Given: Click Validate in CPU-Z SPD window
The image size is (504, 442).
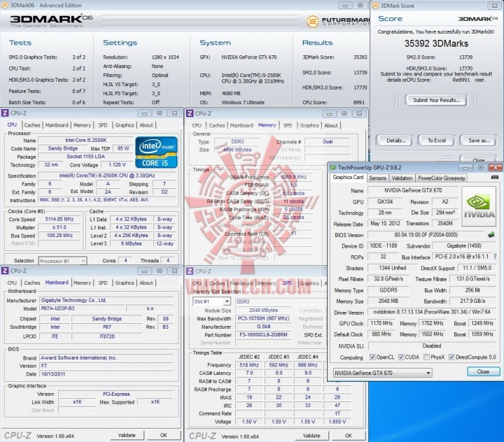Looking at the screenshot, I should click(x=311, y=436).
